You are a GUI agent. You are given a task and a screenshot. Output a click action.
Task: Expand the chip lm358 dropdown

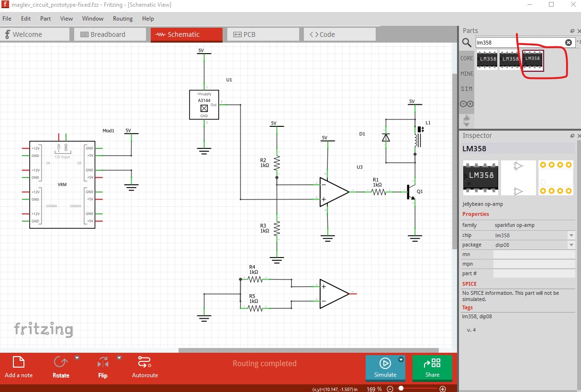571,235
